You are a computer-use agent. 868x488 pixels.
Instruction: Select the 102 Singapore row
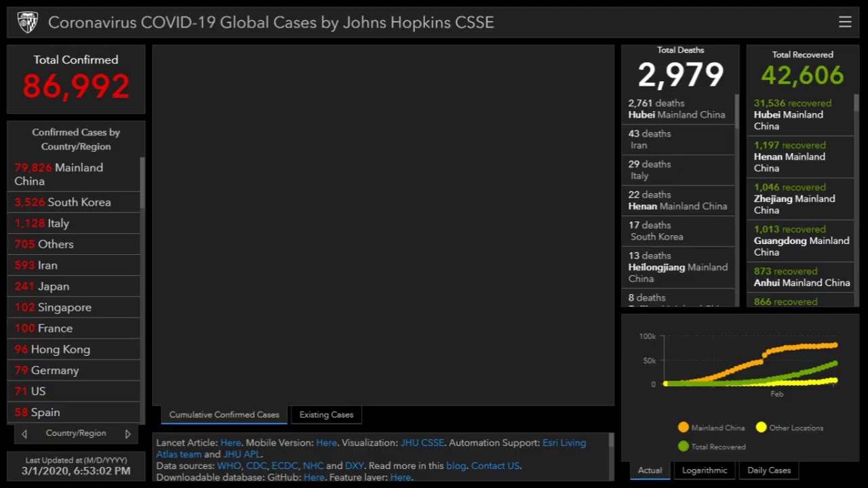tap(74, 307)
